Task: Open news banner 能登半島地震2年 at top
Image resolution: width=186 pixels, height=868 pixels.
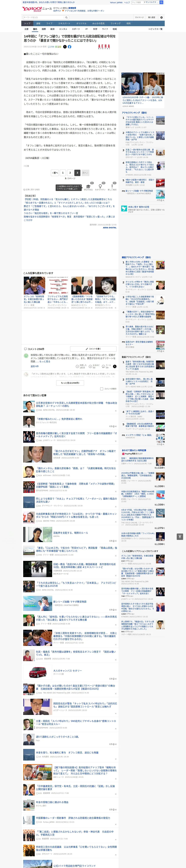Action: click(49, 2)
